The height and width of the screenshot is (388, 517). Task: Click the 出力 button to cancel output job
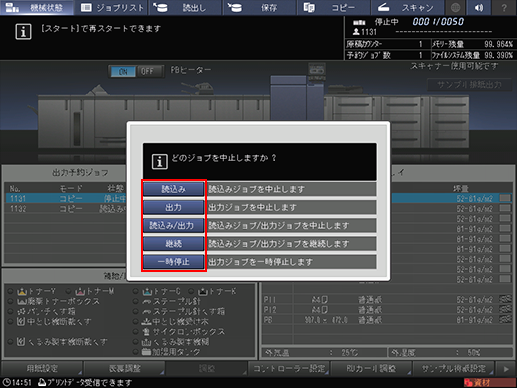coord(173,207)
